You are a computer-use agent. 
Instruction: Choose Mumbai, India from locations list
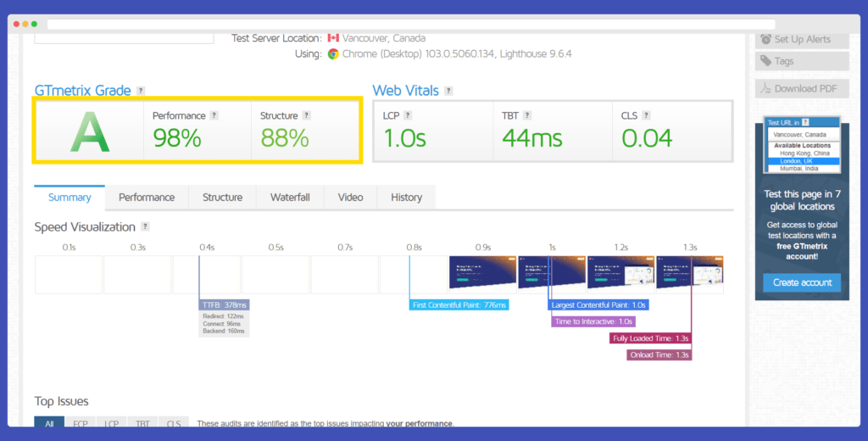click(804, 169)
